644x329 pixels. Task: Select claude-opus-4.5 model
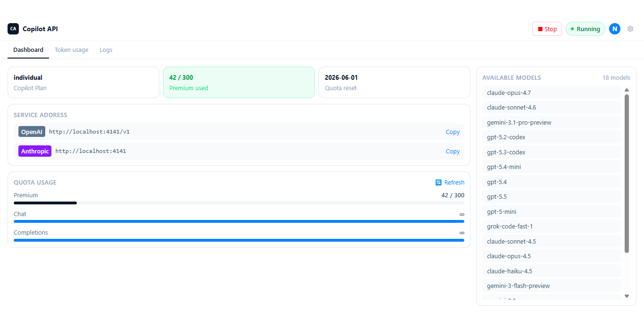[x=552, y=256]
